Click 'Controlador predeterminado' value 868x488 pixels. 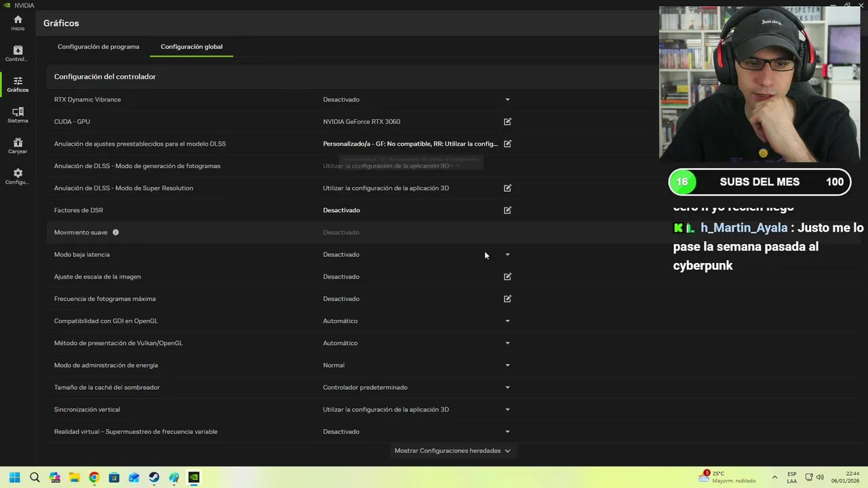(x=365, y=388)
